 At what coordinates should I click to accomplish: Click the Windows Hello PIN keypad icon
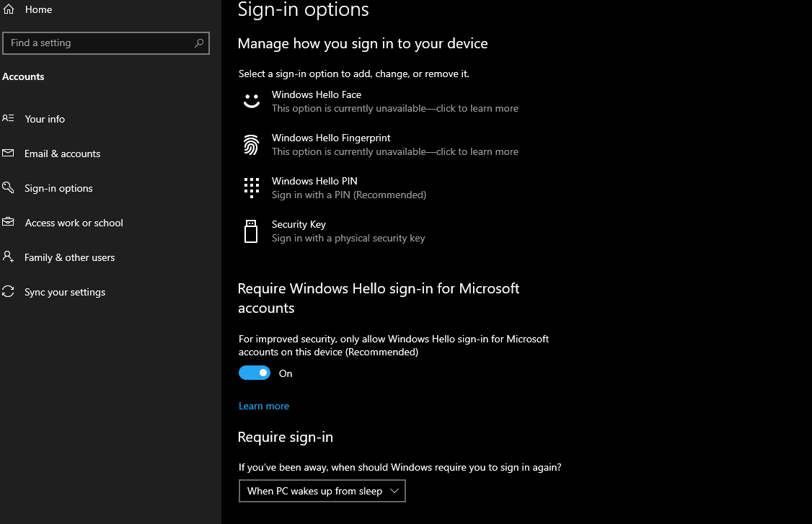(252, 187)
